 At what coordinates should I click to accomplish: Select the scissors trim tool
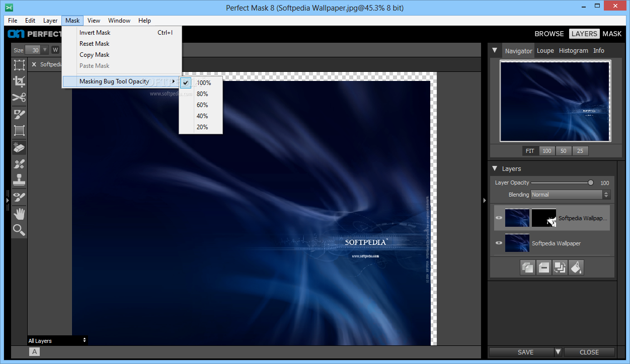coord(19,98)
